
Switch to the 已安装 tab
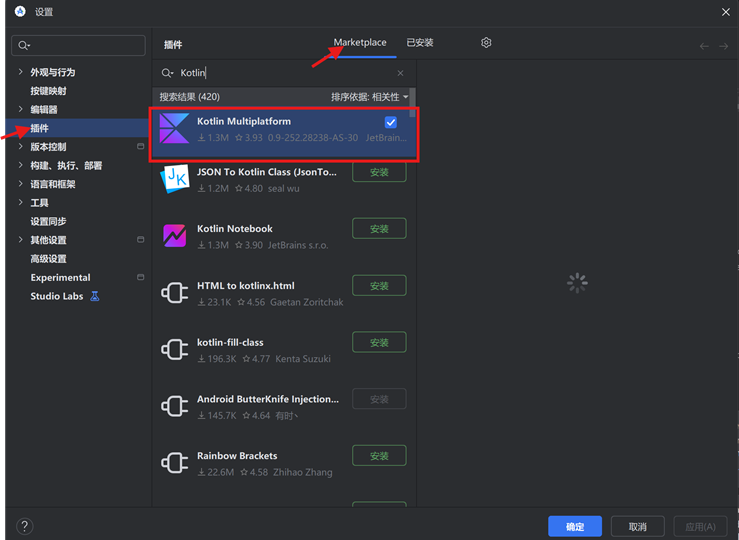(420, 42)
